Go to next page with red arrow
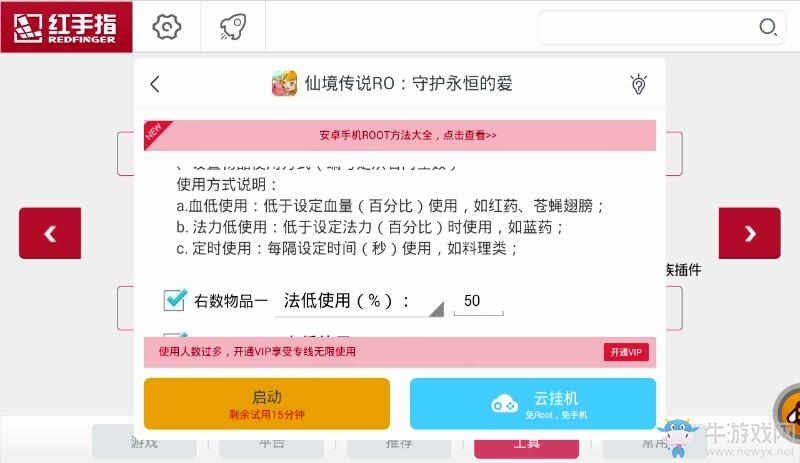 pos(749,233)
